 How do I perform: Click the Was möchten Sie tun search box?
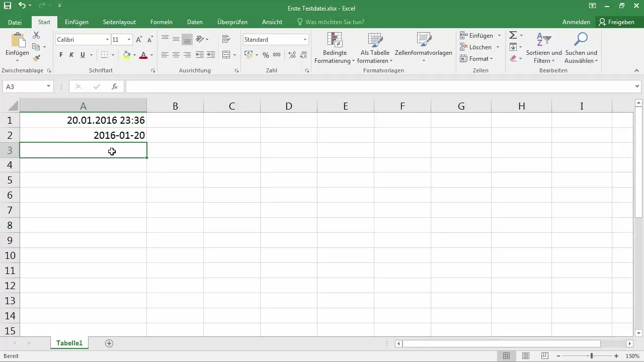[x=331, y=22]
